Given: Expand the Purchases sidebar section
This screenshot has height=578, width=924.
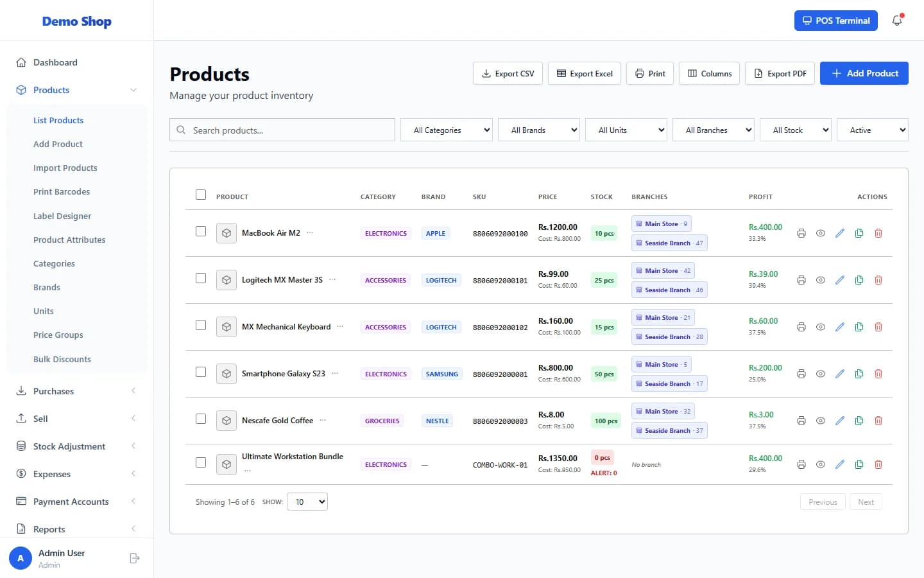Looking at the screenshot, I should click(77, 391).
